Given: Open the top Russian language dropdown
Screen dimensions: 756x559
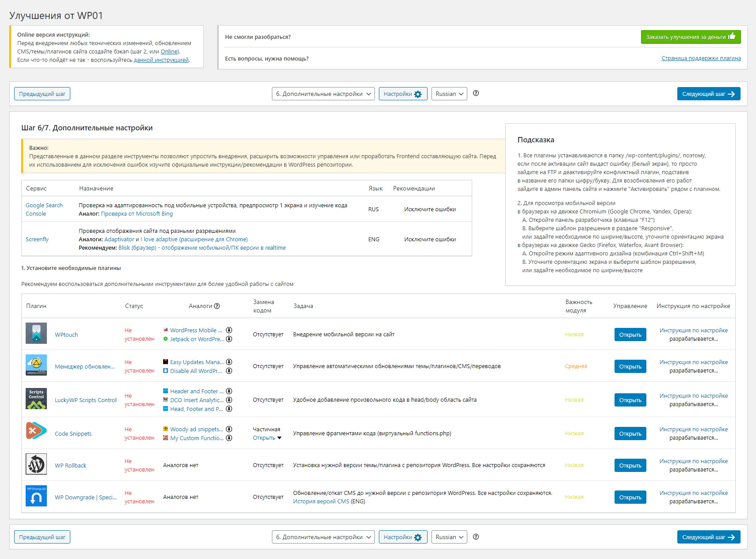Looking at the screenshot, I should (x=449, y=94).
